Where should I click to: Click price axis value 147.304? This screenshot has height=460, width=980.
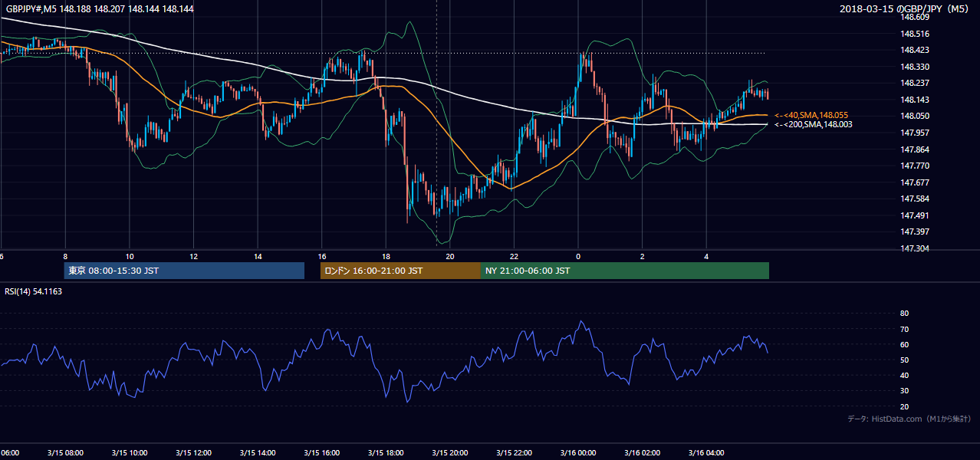click(x=914, y=249)
